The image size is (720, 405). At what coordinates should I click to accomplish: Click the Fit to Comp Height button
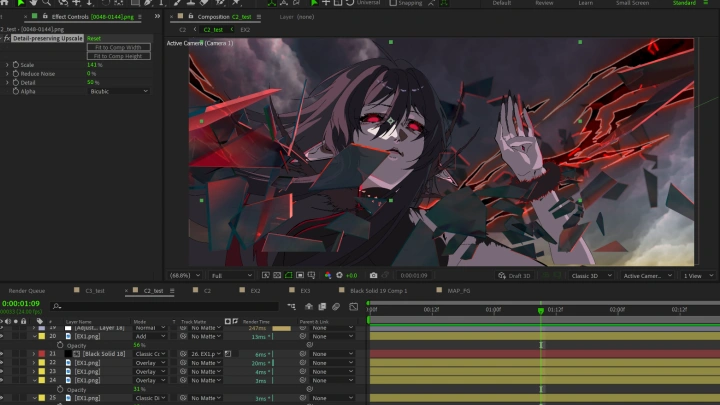(118, 56)
